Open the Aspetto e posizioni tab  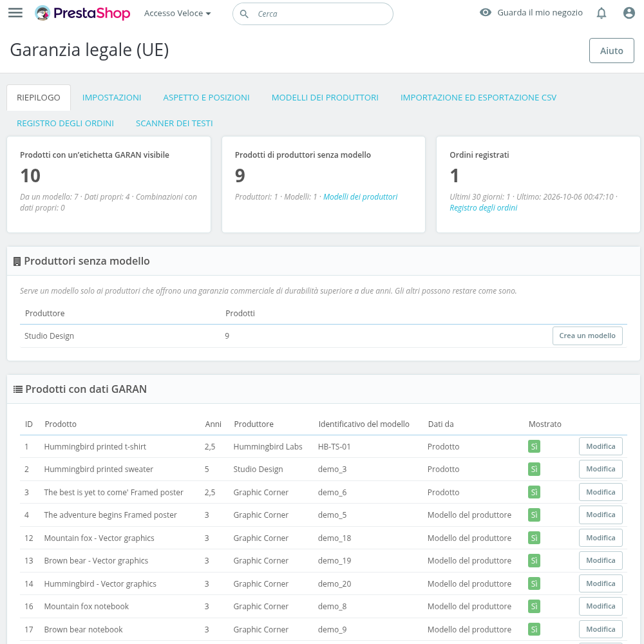coord(206,98)
